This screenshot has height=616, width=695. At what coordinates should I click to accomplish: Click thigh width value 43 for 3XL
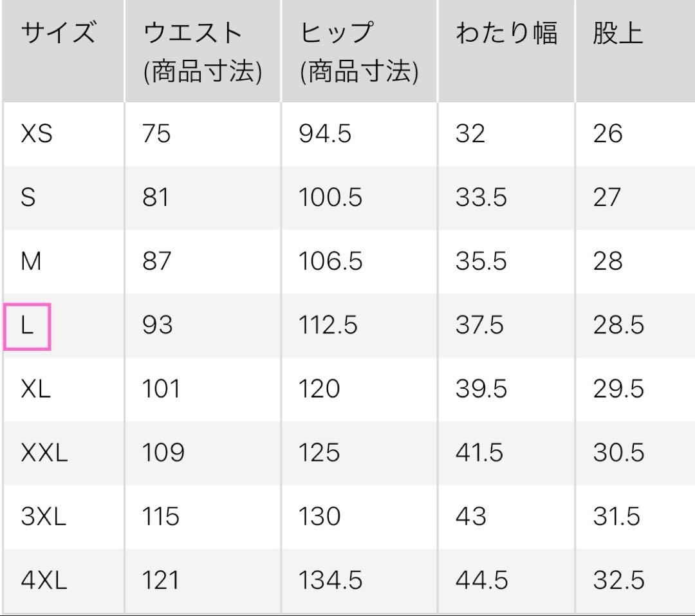[x=470, y=517]
